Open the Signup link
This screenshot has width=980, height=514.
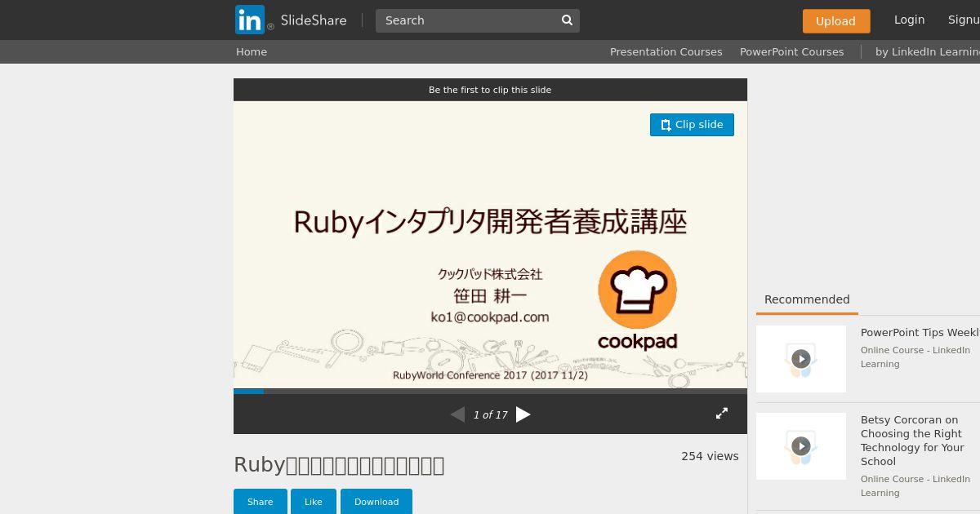point(964,20)
